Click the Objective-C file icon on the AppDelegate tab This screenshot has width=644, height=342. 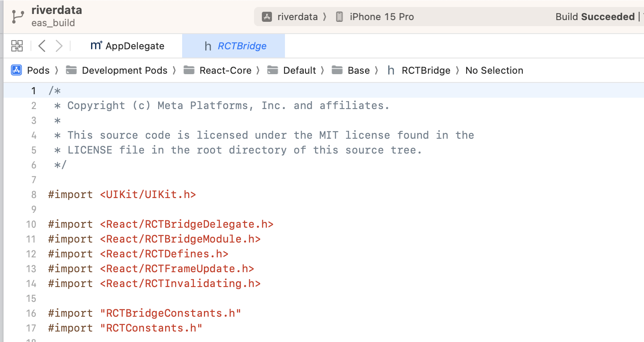tap(96, 45)
